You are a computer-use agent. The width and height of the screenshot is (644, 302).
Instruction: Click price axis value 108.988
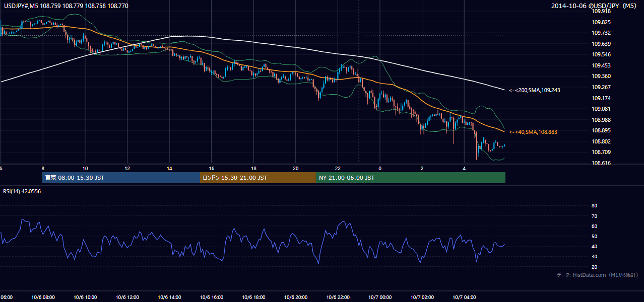pyautogui.click(x=601, y=120)
